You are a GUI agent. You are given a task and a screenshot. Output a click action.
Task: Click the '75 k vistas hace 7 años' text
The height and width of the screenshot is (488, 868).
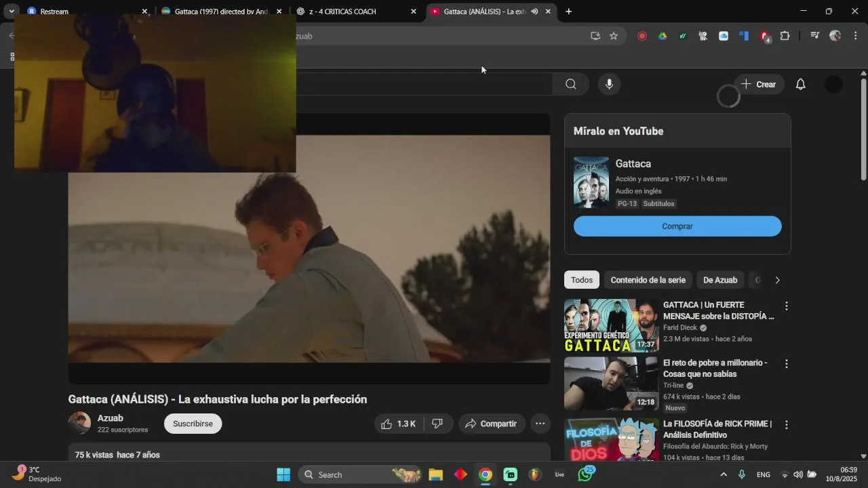117,455
